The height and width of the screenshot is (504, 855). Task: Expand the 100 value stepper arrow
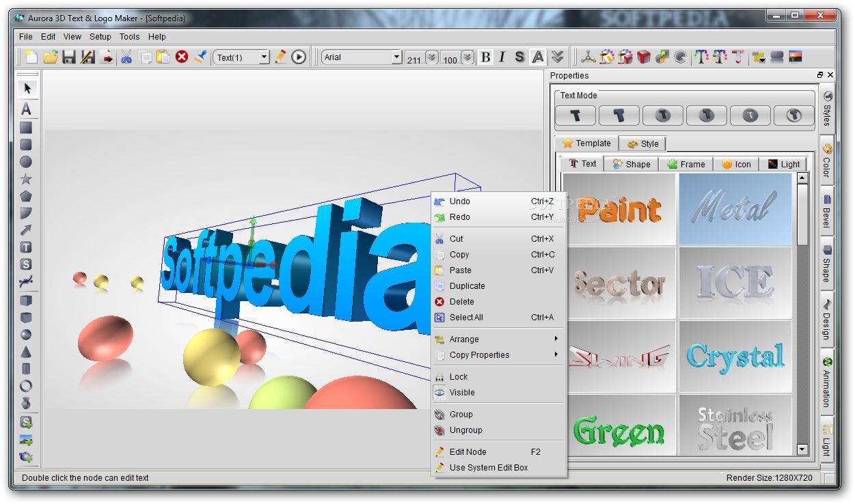467,57
